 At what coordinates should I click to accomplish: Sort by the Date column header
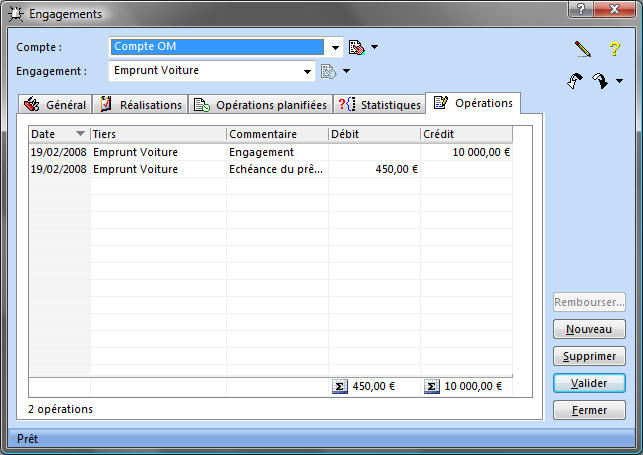click(58, 134)
